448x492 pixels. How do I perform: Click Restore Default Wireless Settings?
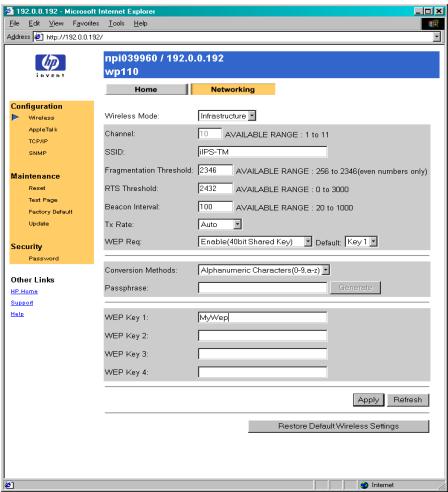pos(339,426)
